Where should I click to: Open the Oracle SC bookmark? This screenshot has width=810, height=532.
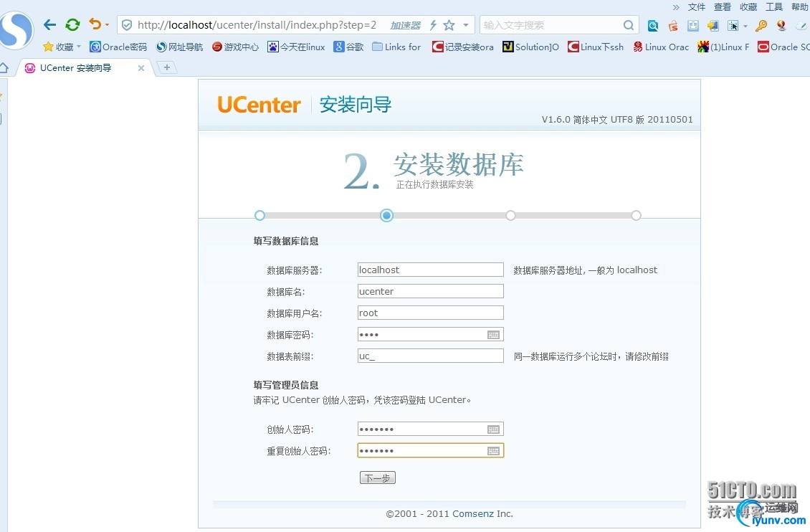click(783, 47)
